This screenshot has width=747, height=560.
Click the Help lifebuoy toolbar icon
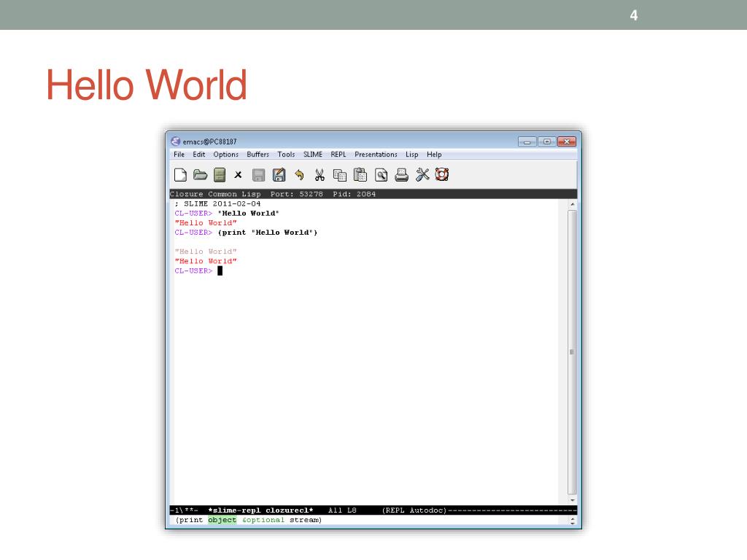[x=441, y=175]
